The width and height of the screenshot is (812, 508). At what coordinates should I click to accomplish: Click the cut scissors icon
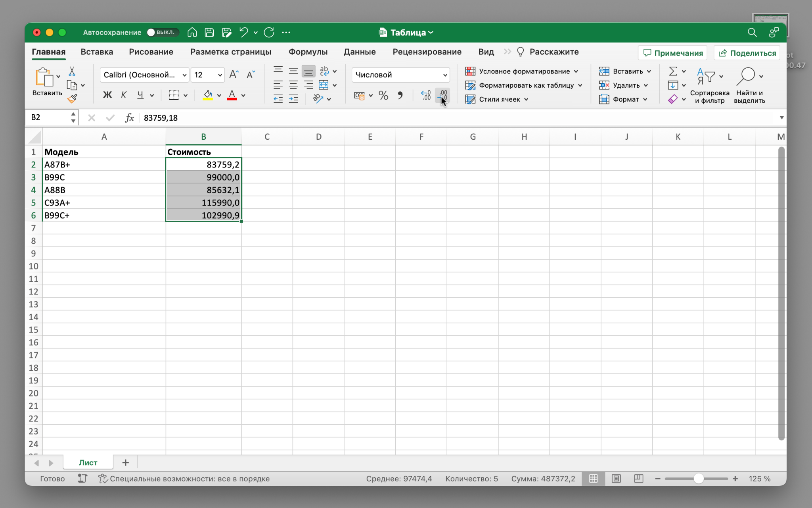coord(72,71)
